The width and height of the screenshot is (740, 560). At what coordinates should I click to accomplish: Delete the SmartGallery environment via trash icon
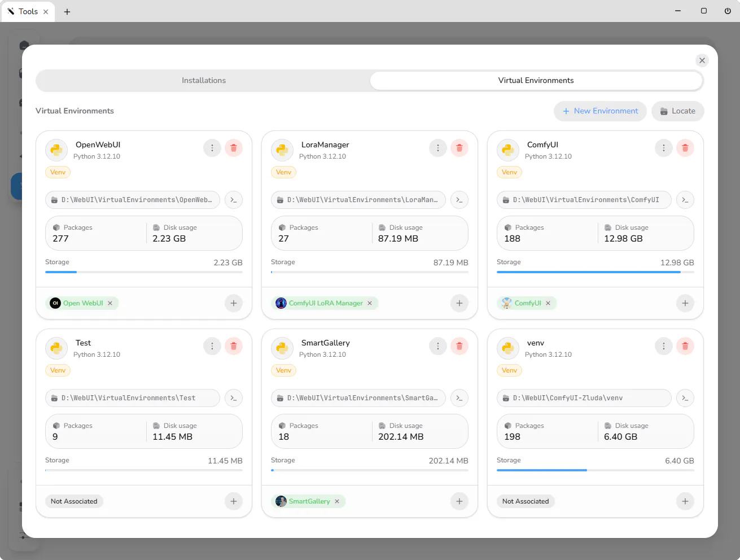(x=459, y=346)
